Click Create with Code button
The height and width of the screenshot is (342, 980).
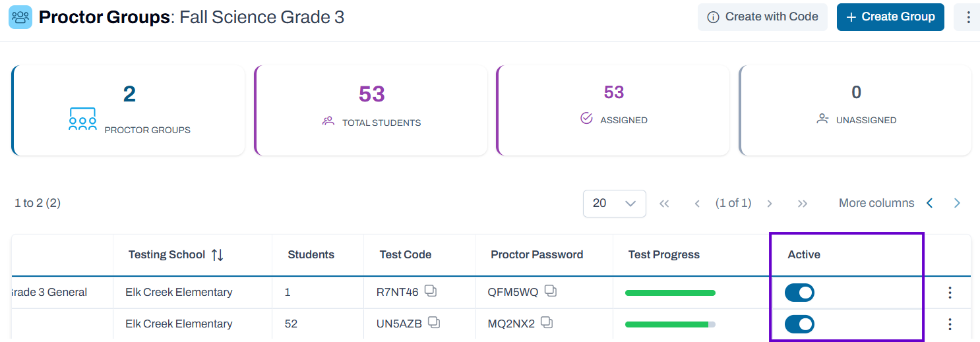coord(762,17)
